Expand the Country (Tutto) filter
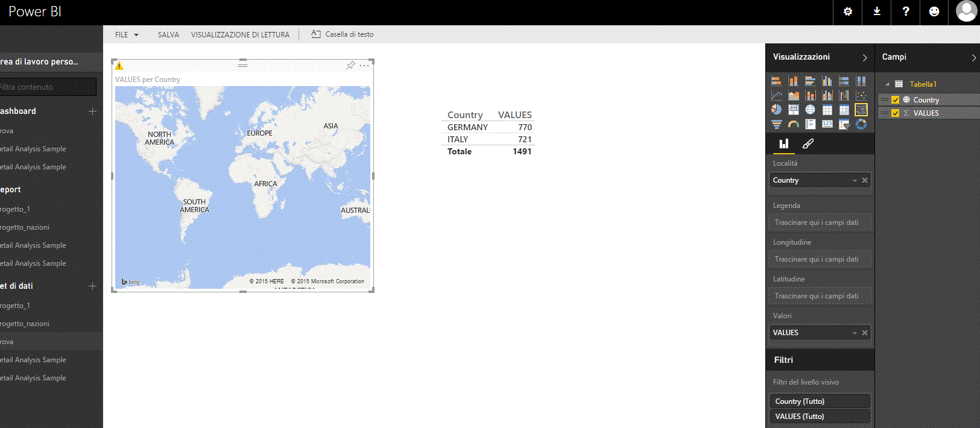 (820, 401)
